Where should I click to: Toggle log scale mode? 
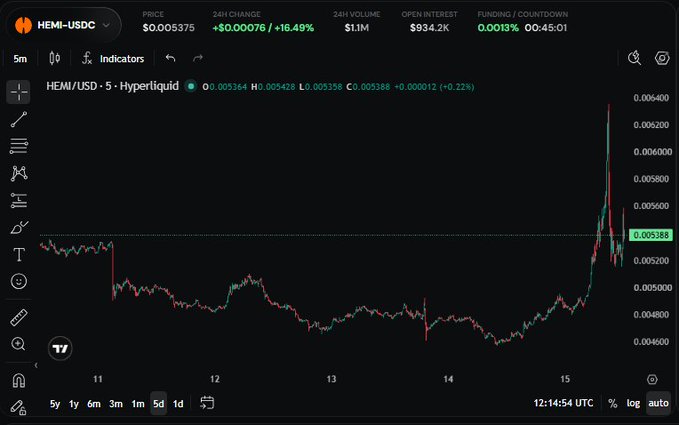(633, 403)
